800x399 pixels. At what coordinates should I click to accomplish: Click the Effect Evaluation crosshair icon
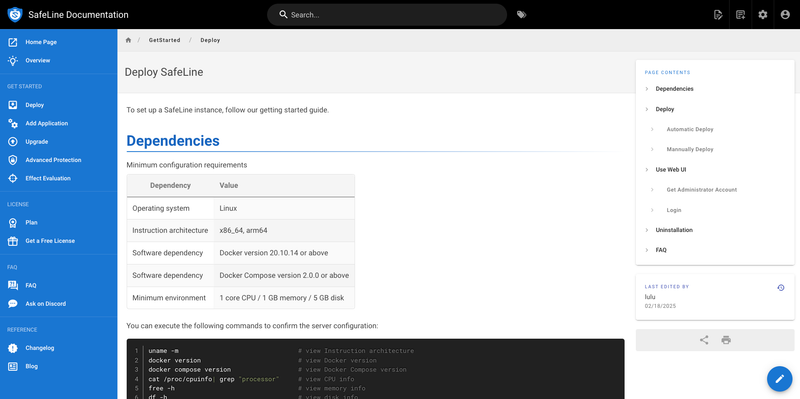13,179
